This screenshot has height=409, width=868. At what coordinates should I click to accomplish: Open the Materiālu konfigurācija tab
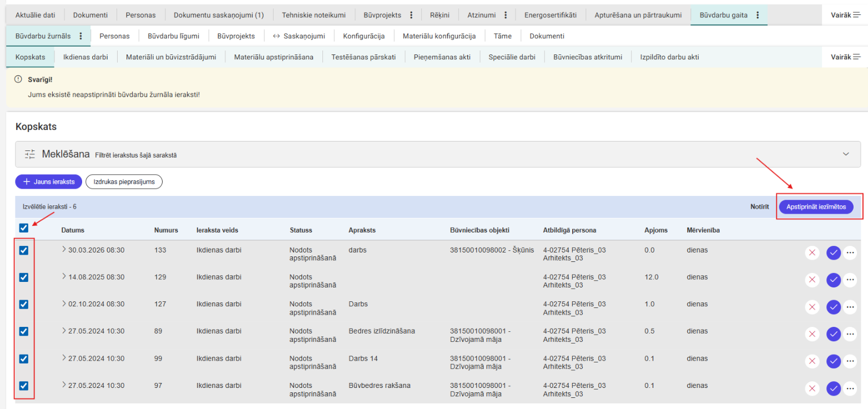[x=439, y=36]
